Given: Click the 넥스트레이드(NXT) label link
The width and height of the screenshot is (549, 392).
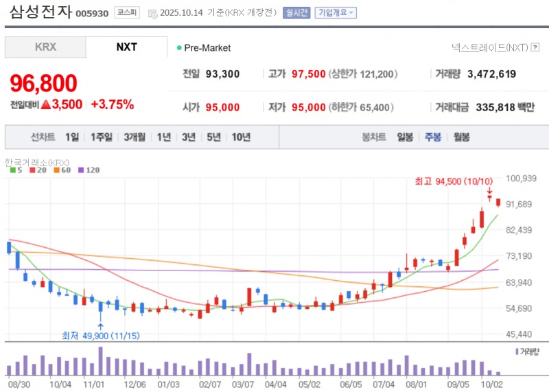Looking at the screenshot, I should tap(489, 47).
